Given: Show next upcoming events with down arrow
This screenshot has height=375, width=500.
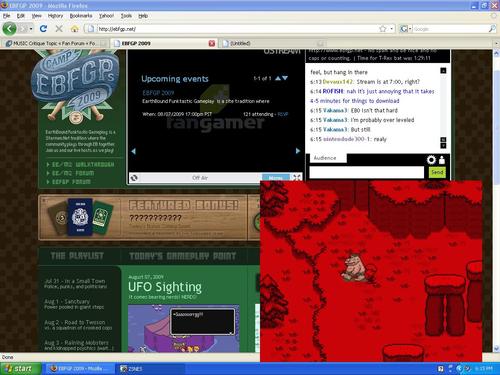Looking at the screenshot, I should pos(285,78).
